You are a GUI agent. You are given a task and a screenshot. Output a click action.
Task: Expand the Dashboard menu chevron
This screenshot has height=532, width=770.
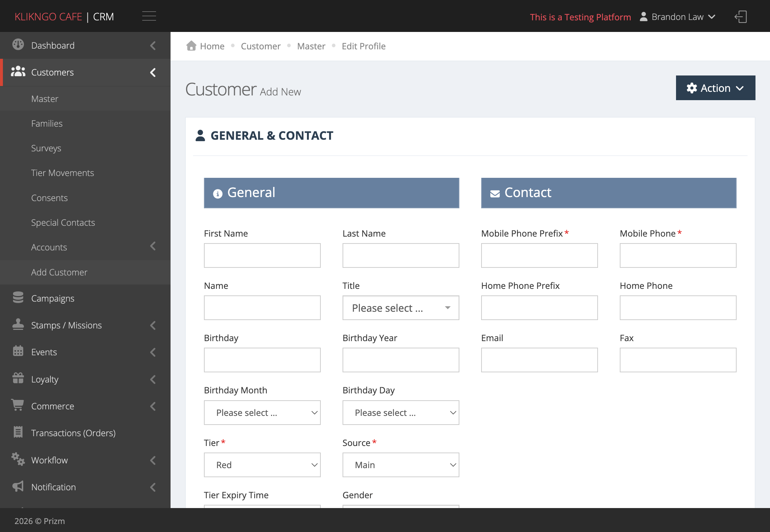click(153, 45)
